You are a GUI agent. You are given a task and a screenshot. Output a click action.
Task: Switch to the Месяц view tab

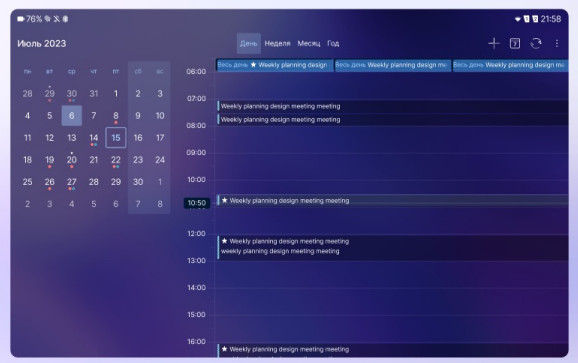click(x=309, y=43)
